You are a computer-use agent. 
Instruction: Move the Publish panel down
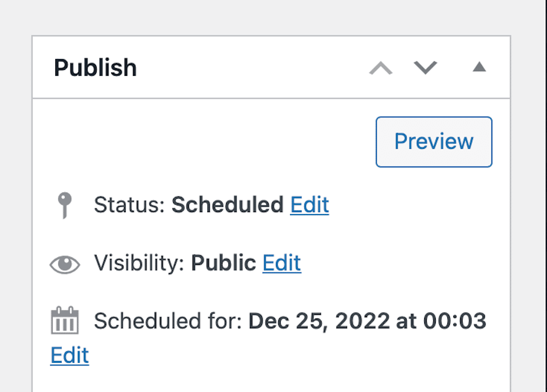point(425,67)
